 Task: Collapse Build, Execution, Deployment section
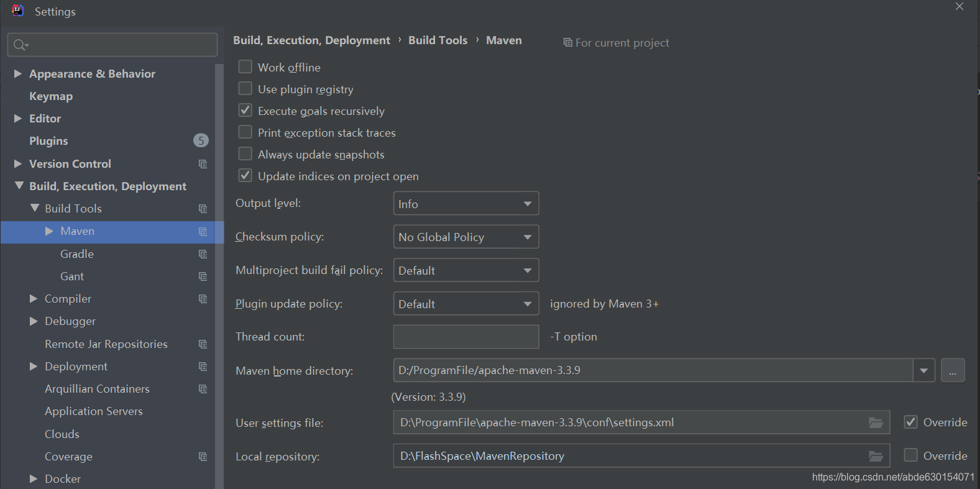19,186
